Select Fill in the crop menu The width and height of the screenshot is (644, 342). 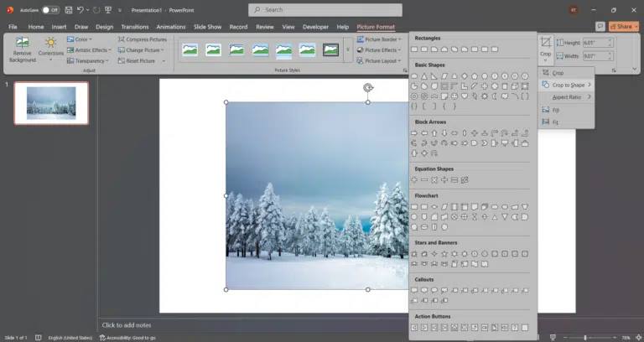566,110
